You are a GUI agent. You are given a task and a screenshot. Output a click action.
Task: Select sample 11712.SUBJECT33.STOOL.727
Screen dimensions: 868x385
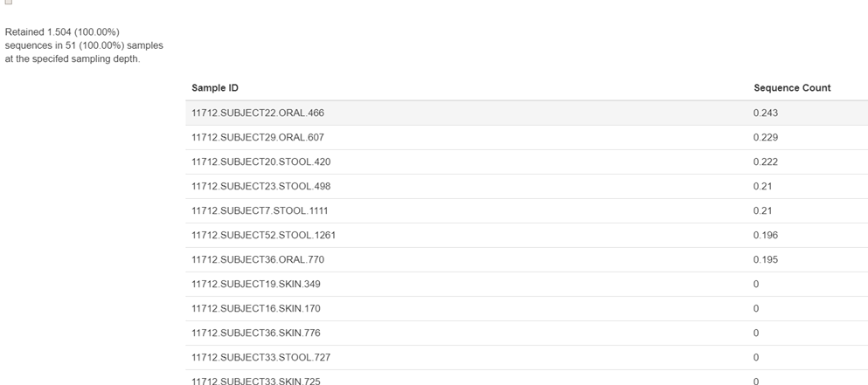click(260, 357)
